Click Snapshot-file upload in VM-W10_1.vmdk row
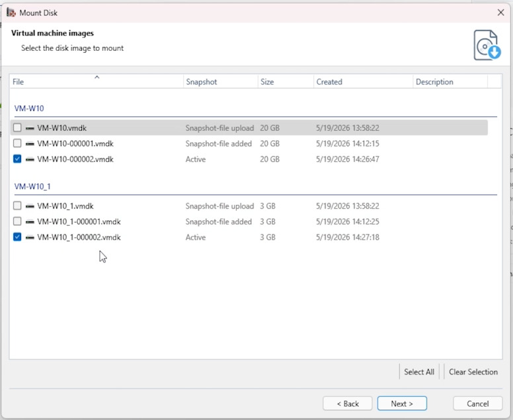The height and width of the screenshot is (420, 513). pos(219,206)
